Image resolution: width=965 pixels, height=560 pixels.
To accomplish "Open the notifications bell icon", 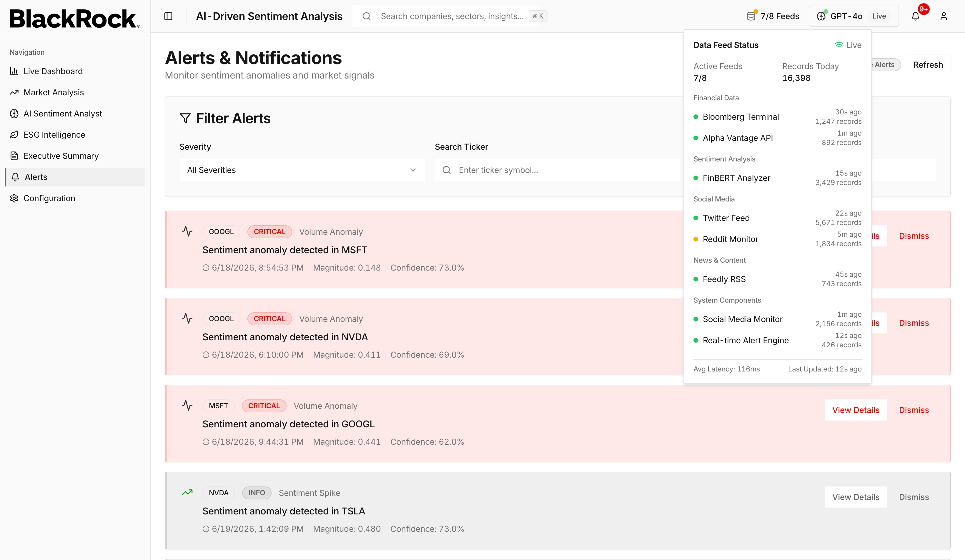I will pyautogui.click(x=915, y=16).
